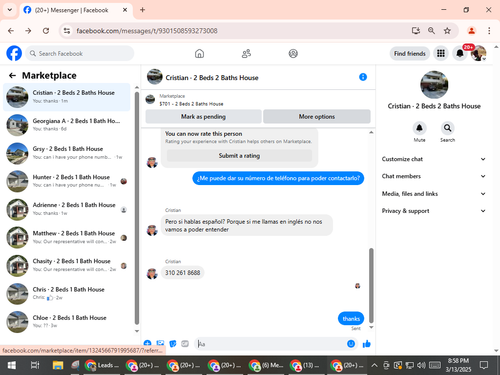Click the conversation list scrollbar
500x375 pixels.
[x=137, y=207]
